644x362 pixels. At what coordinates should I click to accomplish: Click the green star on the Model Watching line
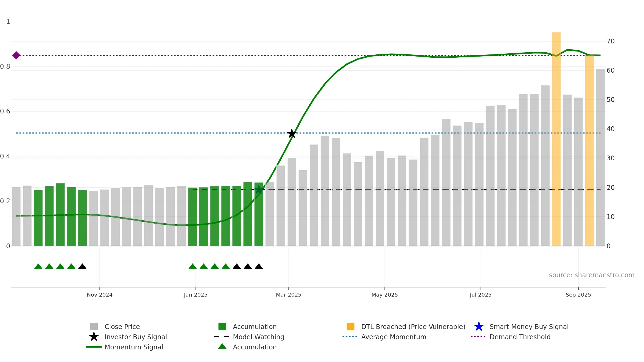(259, 190)
